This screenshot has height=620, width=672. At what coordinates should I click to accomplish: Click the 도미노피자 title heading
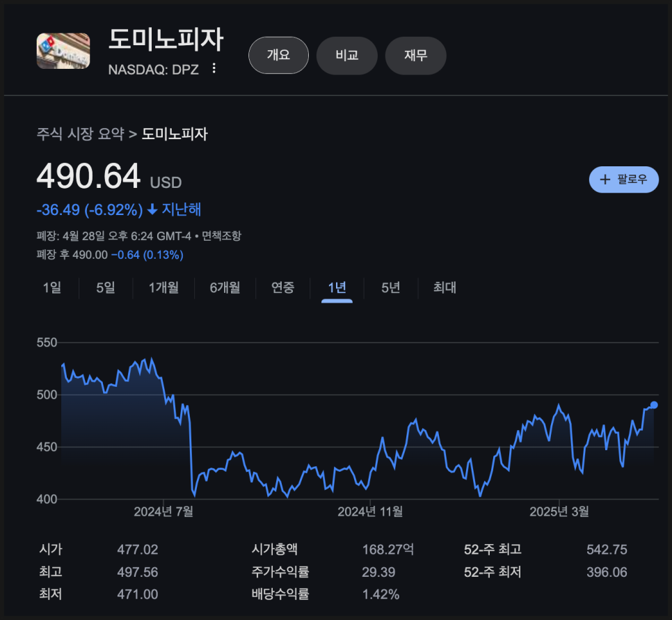click(x=166, y=40)
